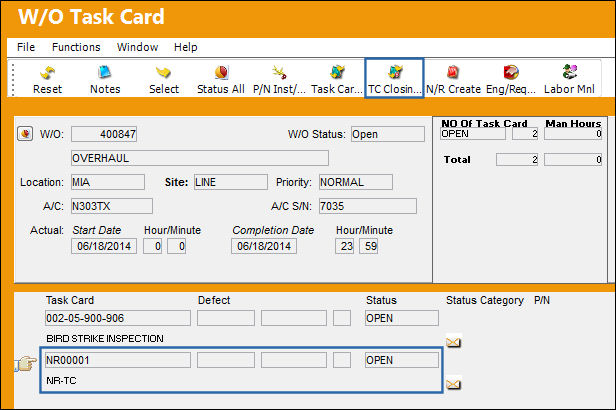This screenshot has width=616, height=410.
Task: Select task card 002-05-900-906 field
Action: (x=118, y=318)
